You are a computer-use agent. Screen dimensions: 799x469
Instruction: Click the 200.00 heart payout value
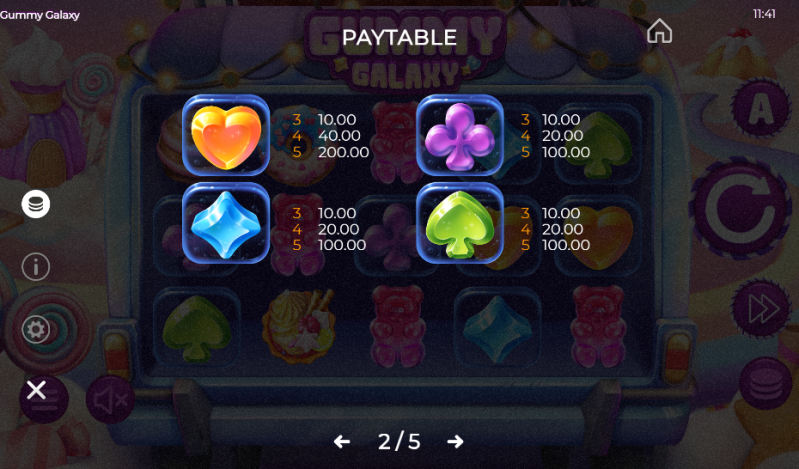[x=343, y=152]
